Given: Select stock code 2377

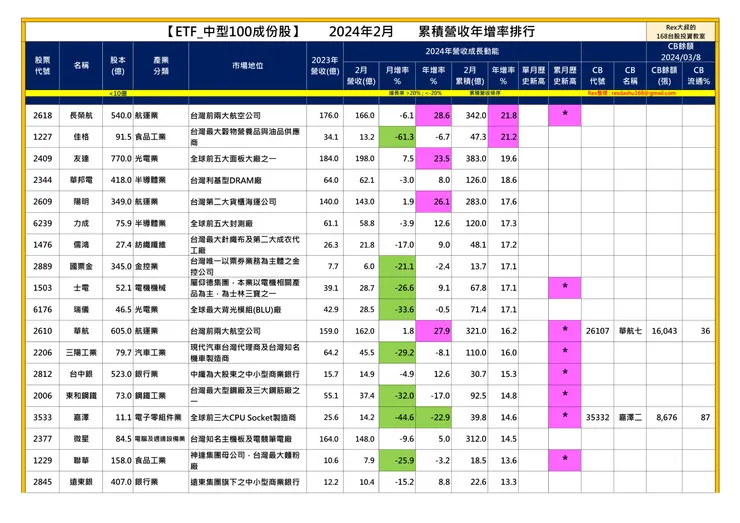Looking at the screenshot, I should pyautogui.click(x=42, y=439).
